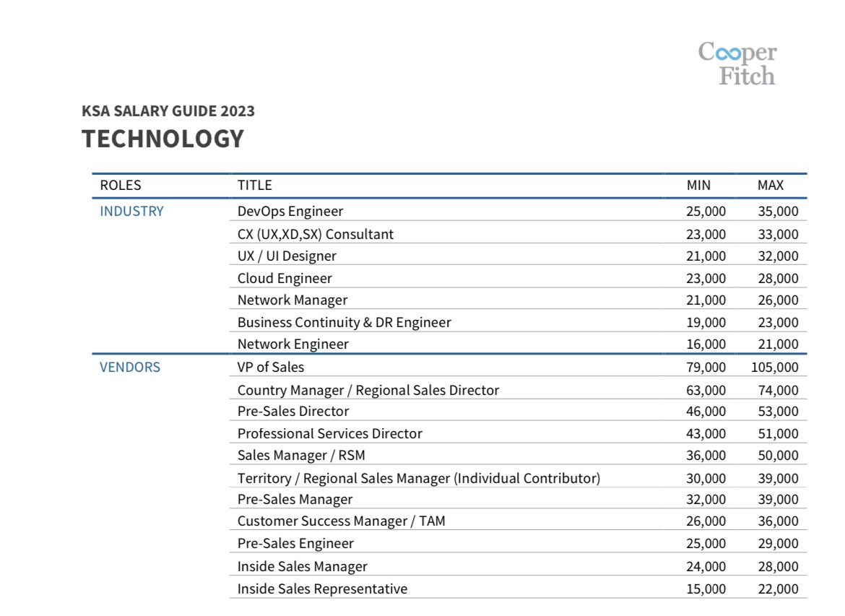Click Country Manager max value 74,000
The image size is (845, 616).
click(x=778, y=390)
